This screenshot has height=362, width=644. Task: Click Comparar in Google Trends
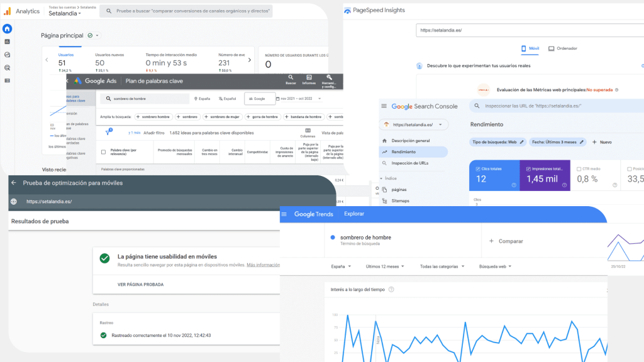pyautogui.click(x=506, y=241)
